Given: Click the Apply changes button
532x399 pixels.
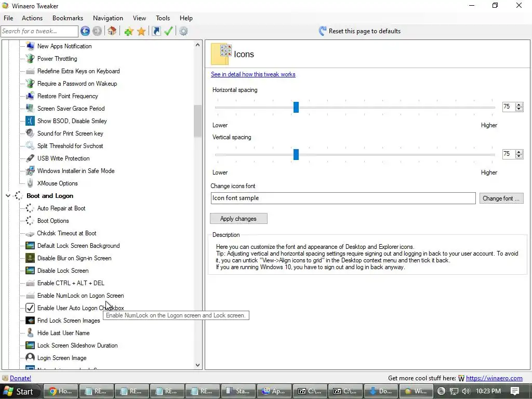Looking at the screenshot, I should (x=238, y=219).
